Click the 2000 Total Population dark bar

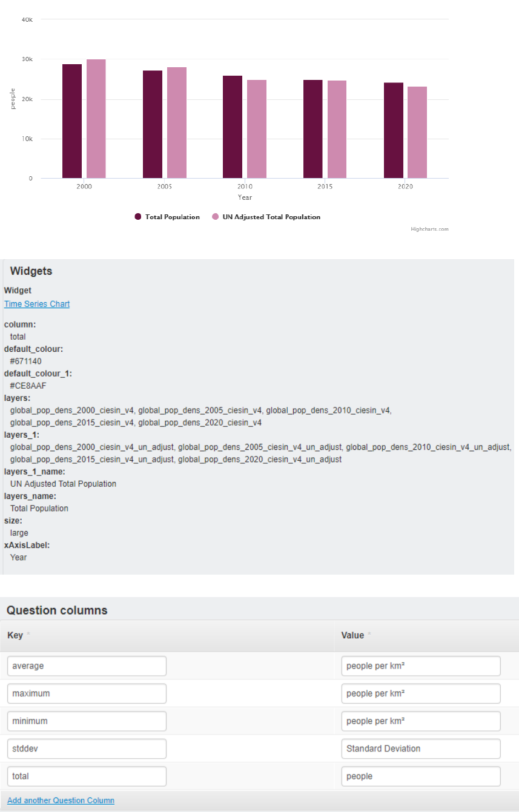pos(72,121)
